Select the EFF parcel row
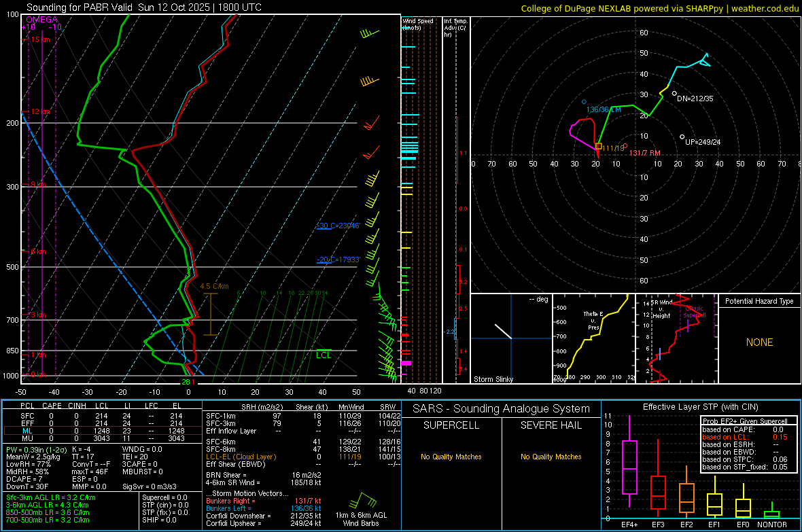Image resolution: width=802 pixels, height=532 pixels. coord(102,423)
